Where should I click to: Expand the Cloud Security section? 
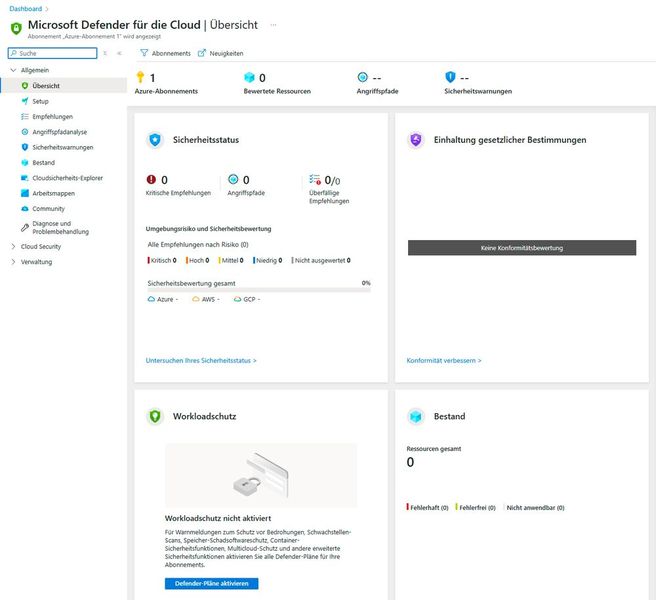pyautogui.click(x=13, y=246)
